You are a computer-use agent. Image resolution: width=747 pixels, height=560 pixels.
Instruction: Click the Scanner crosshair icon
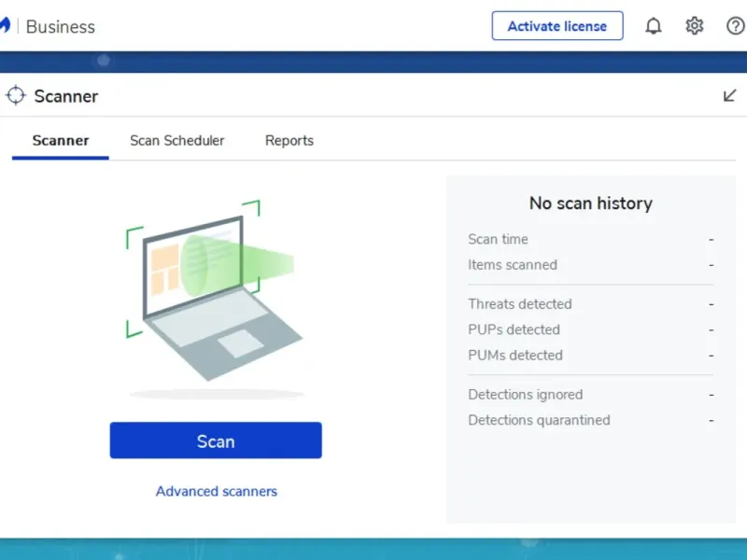[16, 95]
